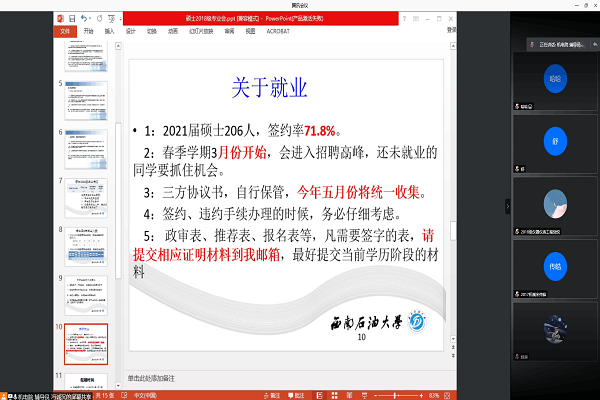
Task: Collapse the participant panel with side arrow
Action: coord(507,205)
